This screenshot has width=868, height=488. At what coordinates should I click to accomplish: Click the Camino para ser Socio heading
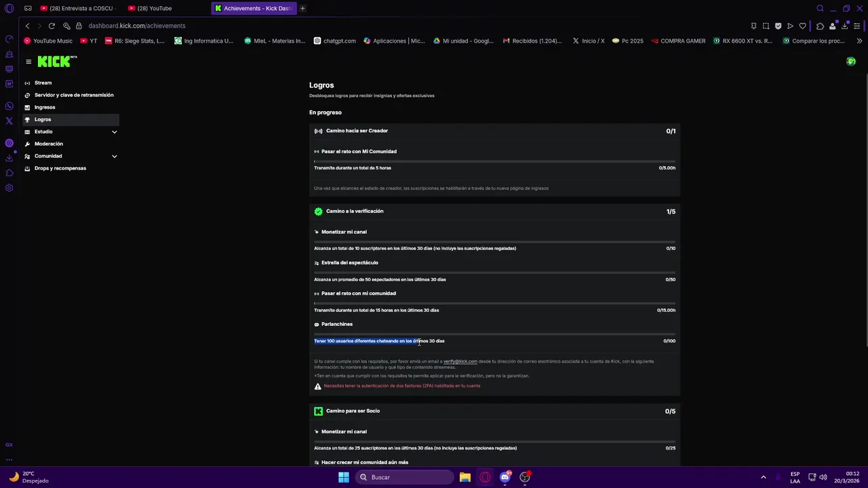point(353,411)
